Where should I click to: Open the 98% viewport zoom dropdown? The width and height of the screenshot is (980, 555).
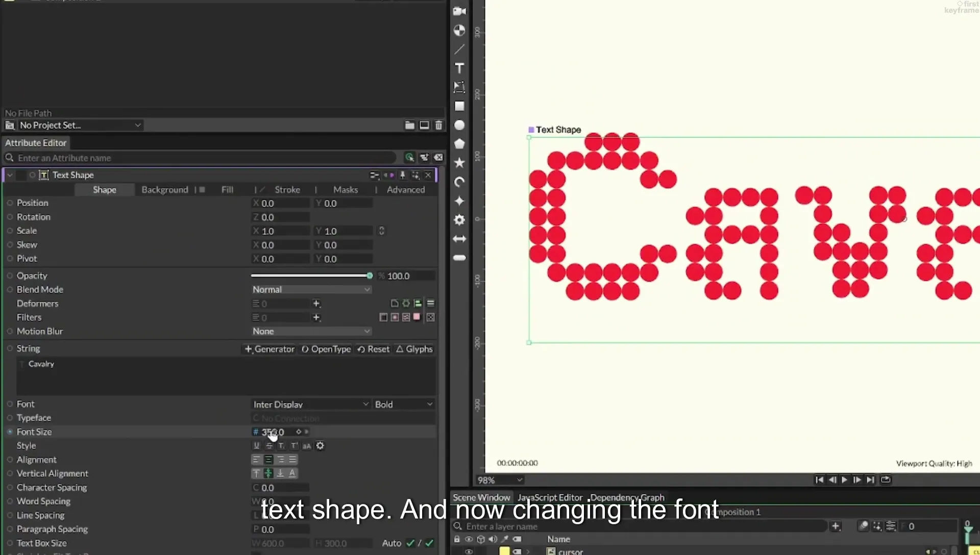point(500,480)
